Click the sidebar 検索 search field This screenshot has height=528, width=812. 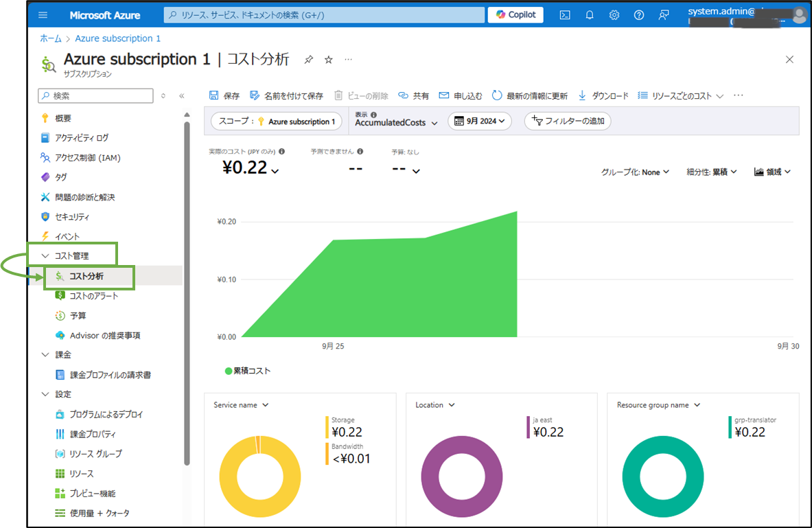[x=96, y=96]
